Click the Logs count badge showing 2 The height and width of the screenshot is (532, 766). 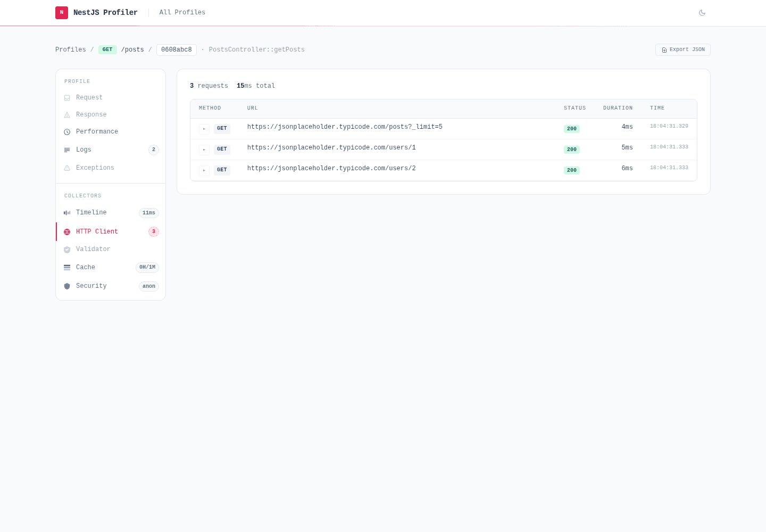154,149
